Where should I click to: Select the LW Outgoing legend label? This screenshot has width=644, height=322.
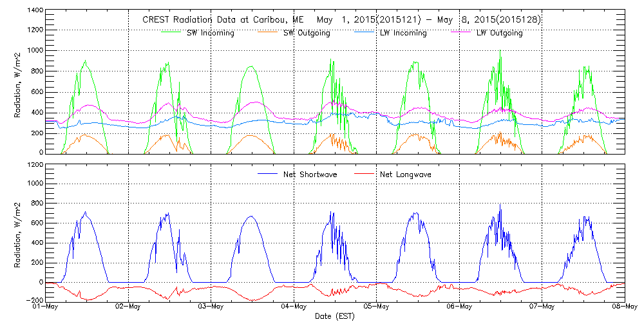coord(500,33)
